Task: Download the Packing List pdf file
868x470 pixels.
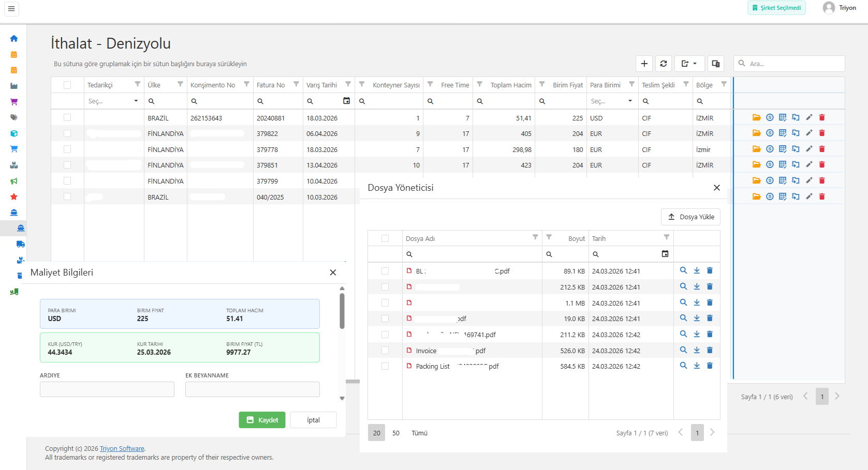Action: pyautogui.click(x=697, y=366)
